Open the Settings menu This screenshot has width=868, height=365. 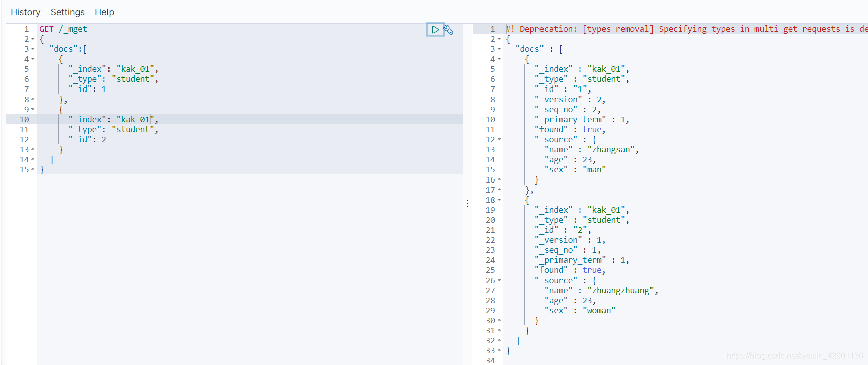tap(68, 12)
